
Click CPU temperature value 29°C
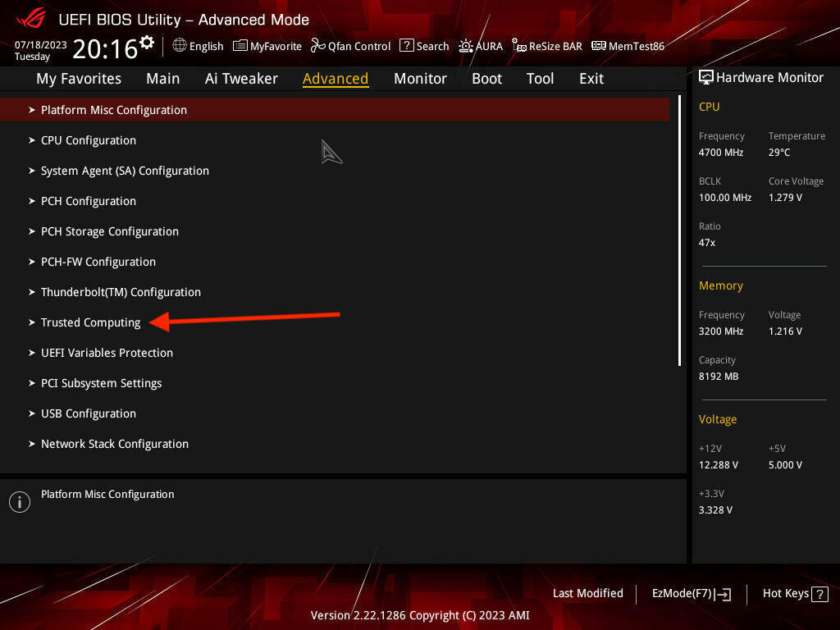pos(779,152)
